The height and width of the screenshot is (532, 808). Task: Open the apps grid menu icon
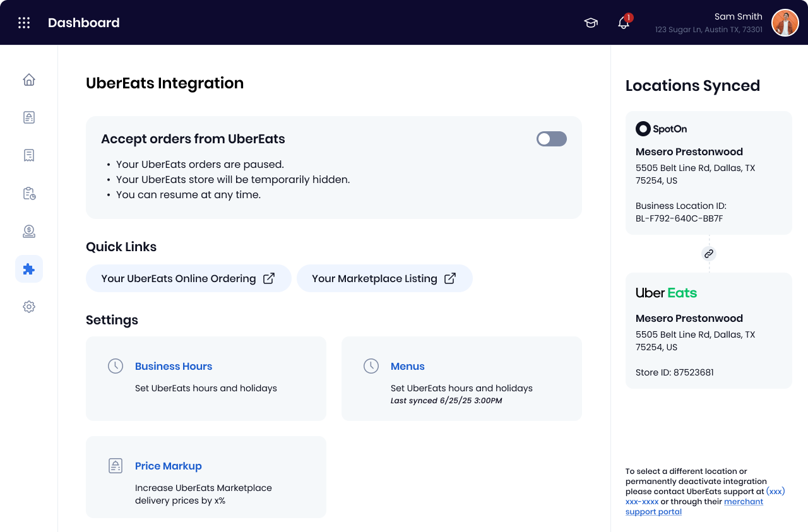[x=24, y=23]
